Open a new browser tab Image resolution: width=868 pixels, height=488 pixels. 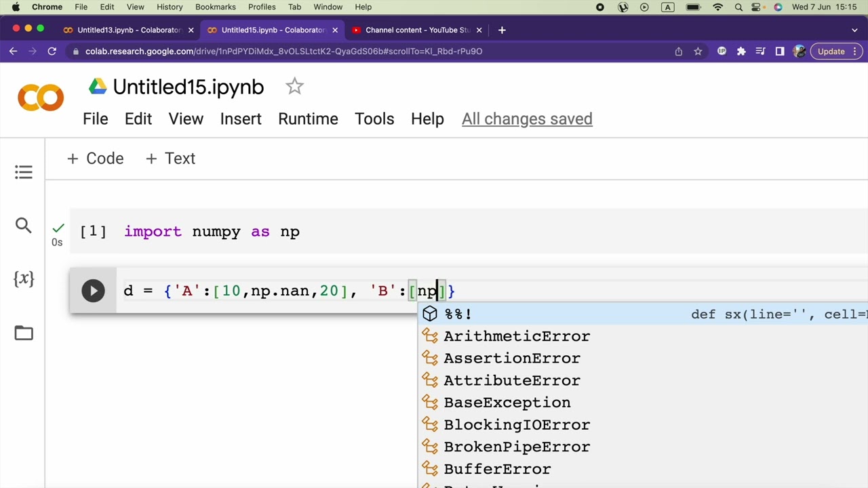[x=502, y=30]
